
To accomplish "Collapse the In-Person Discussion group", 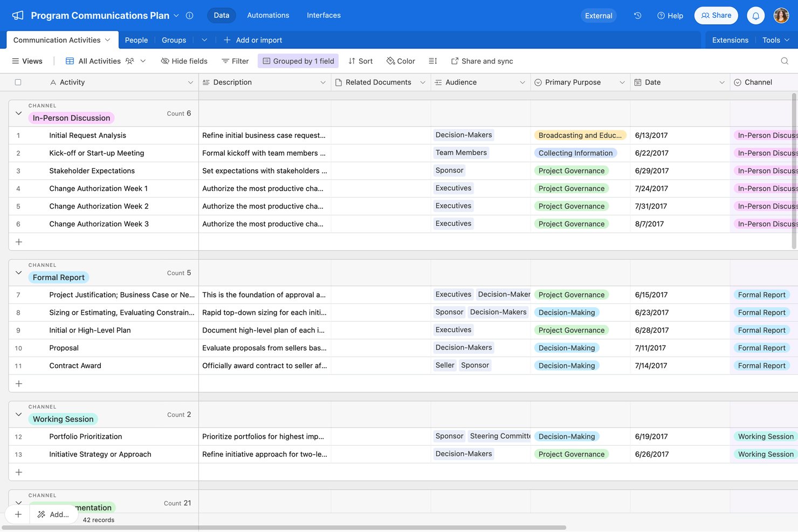I will [19, 113].
